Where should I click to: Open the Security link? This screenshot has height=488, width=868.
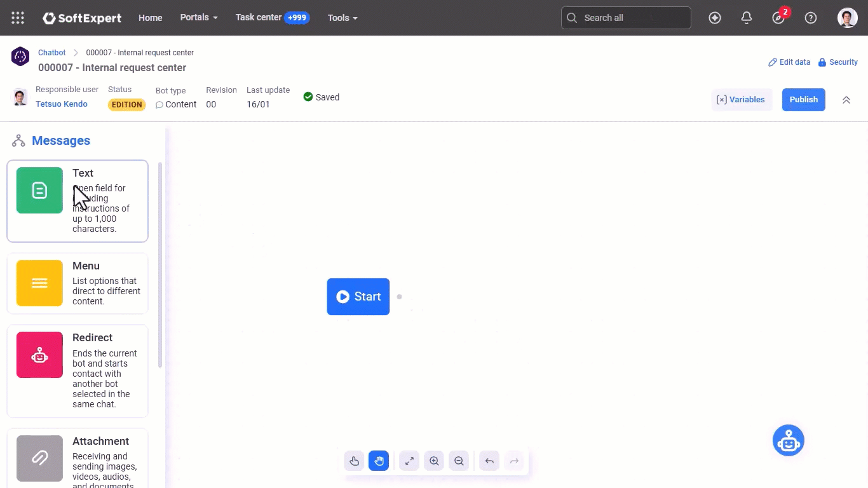pos(837,62)
